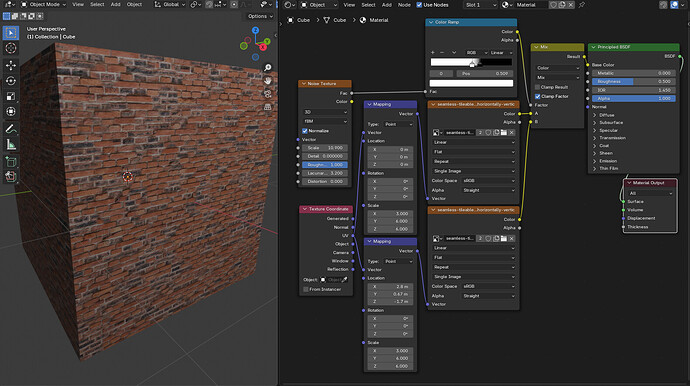Viewport: 690px width, 386px height.
Task: Open Global transform orientation dropdown
Action: coord(169,4)
